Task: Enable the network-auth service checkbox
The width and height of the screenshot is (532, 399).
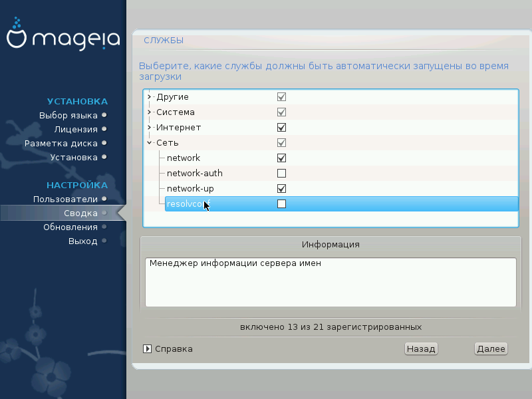Action: pyautogui.click(x=281, y=174)
